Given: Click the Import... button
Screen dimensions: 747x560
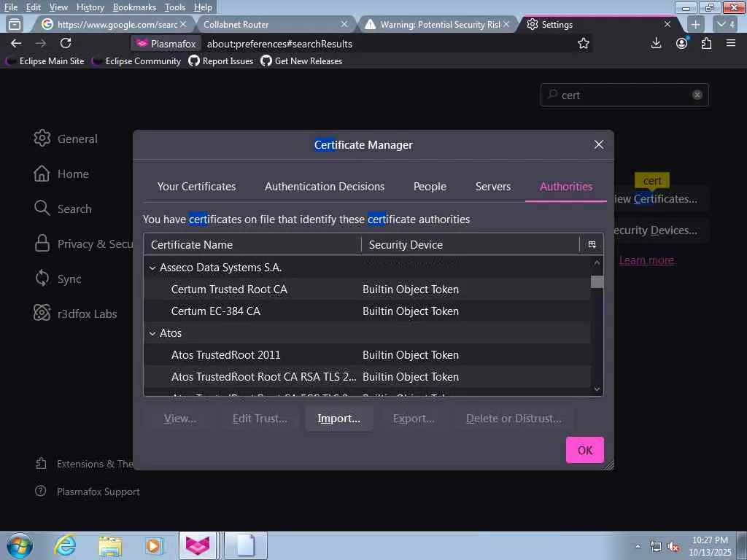Looking at the screenshot, I should point(338,418).
